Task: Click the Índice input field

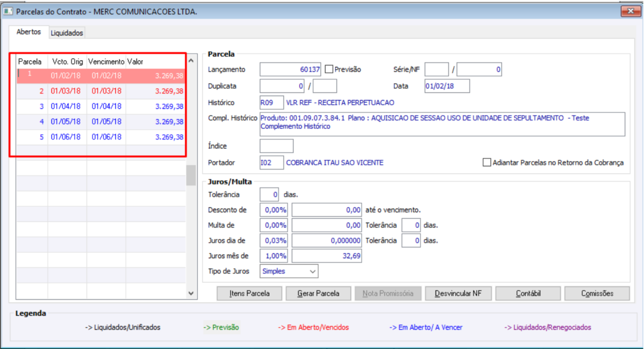Action: point(277,146)
